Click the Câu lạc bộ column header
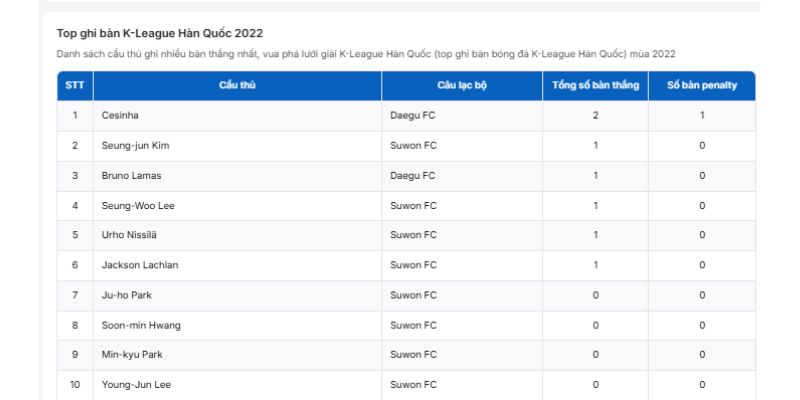800x400 pixels. [462, 86]
